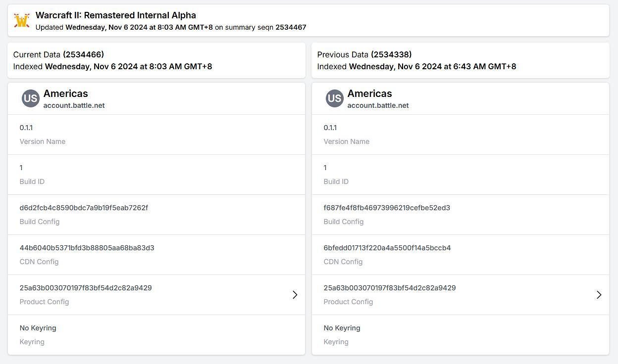Click the No Keyring row in Current Data
This screenshot has width=618, height=364.
(x=156, y=334)
